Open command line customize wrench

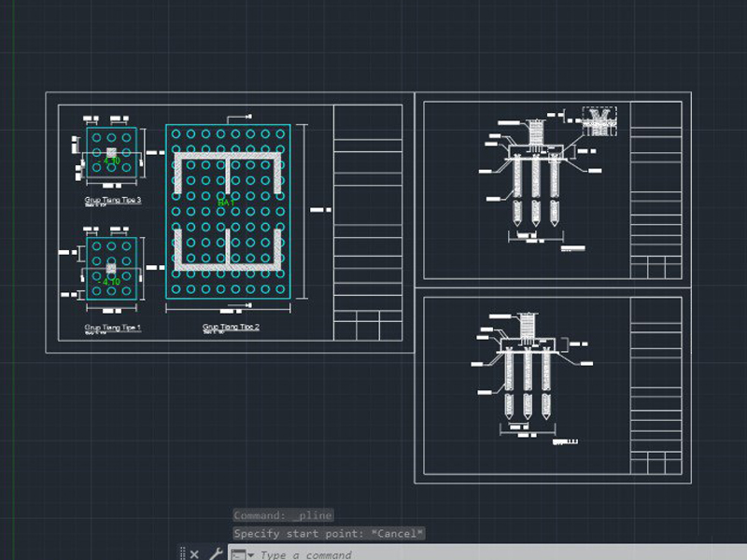(x=214, y=553)
